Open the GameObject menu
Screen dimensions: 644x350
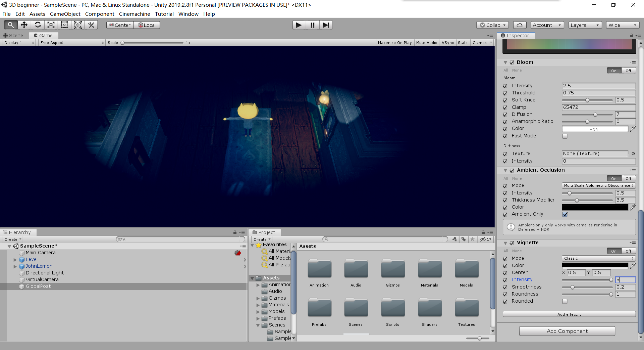click(x=65, y=14)
